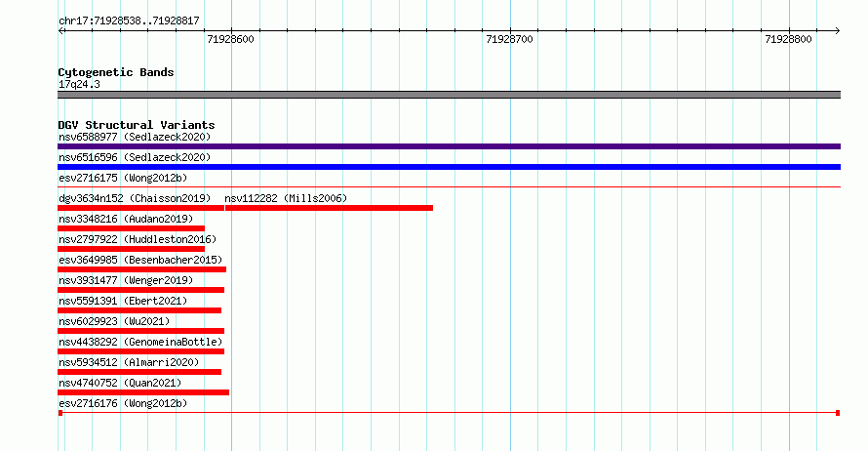Click the red bar under nsv2797922
This screenshot has width=868, height=451.
tap(132, 249)
